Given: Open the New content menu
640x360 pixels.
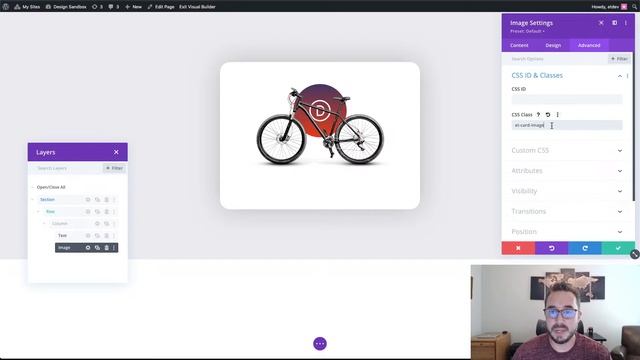Looking at the screenshot, I should click(x=133, y=7).
